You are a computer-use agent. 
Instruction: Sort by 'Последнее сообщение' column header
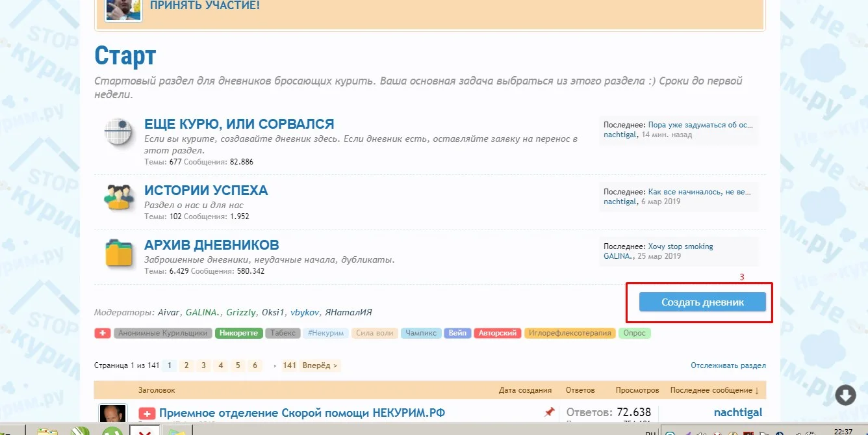pos(715,390)
